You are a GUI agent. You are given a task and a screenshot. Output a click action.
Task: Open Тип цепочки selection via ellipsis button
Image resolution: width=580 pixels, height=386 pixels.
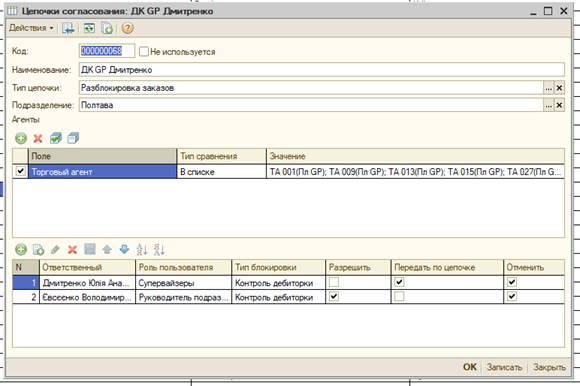549,88
